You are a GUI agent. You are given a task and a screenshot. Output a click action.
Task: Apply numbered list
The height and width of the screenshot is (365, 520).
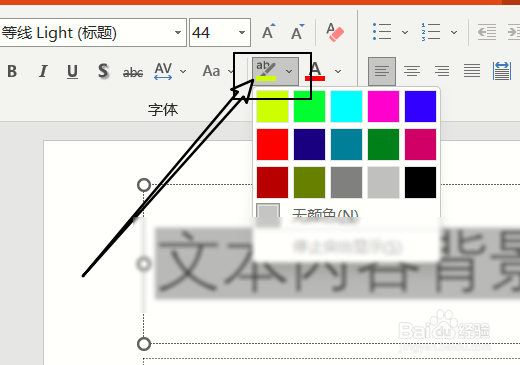click(431, 32)
